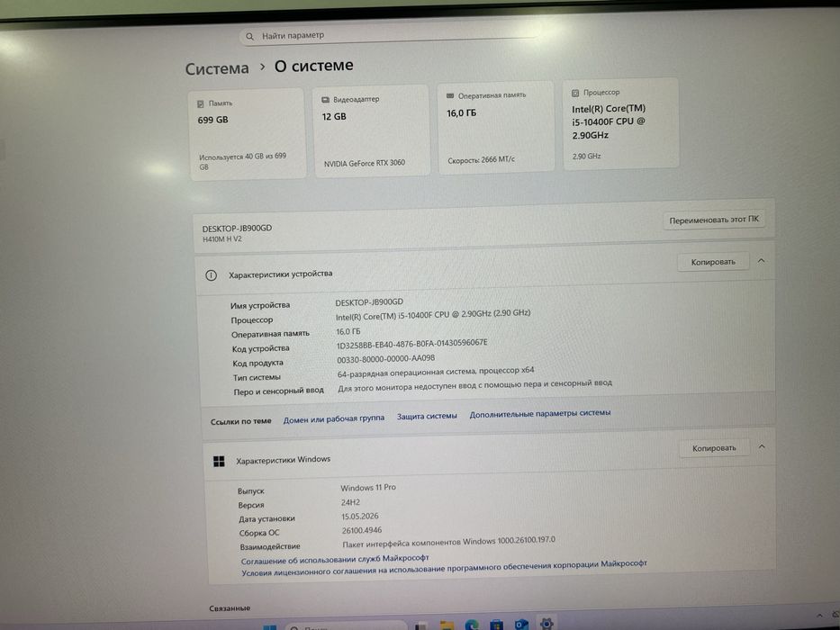
Task: Click motherboard model 'H410M H V2' text
Action: click(221, 239)
